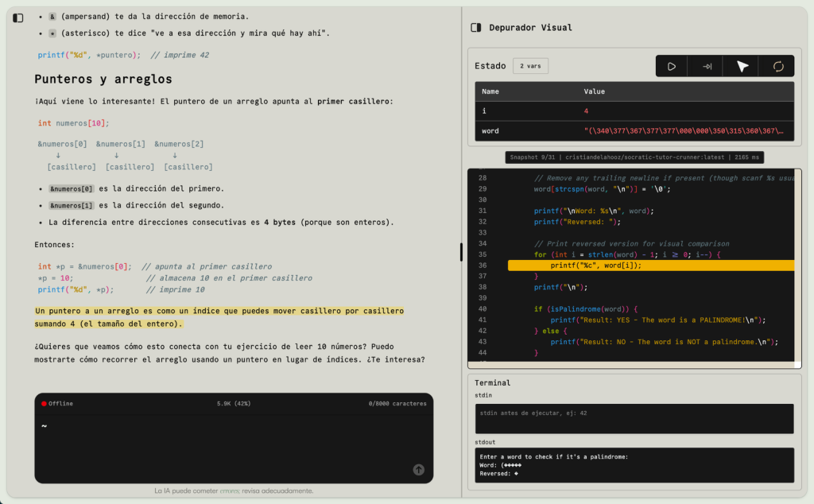
Task: Click the "0/8000 caracteres" counter
Action: [397, 403]
